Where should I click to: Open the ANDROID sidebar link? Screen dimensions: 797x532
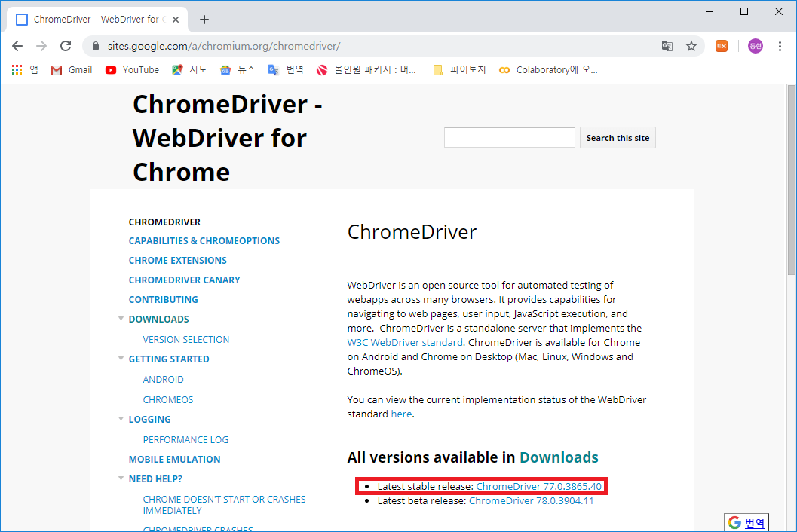pyautogui.click(x=163, y=380)
